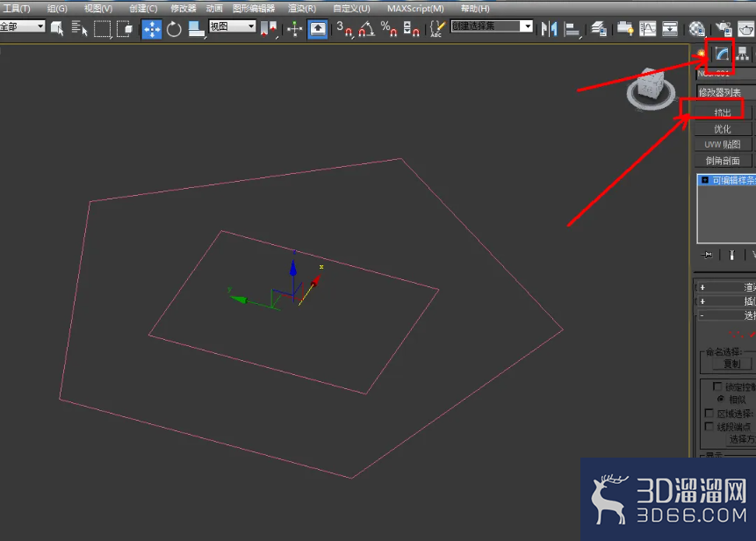756x541 pixels.
Task: Toggle keyboard shortcut override icon
Action: (x=317, y=29)
